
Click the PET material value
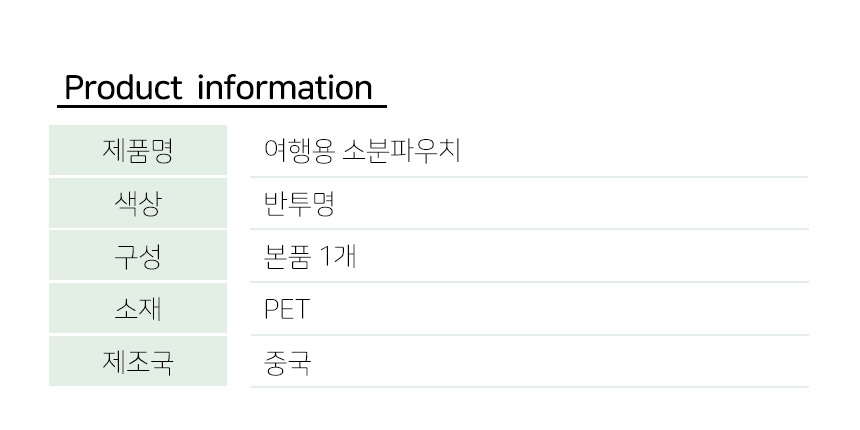[286, 310]
